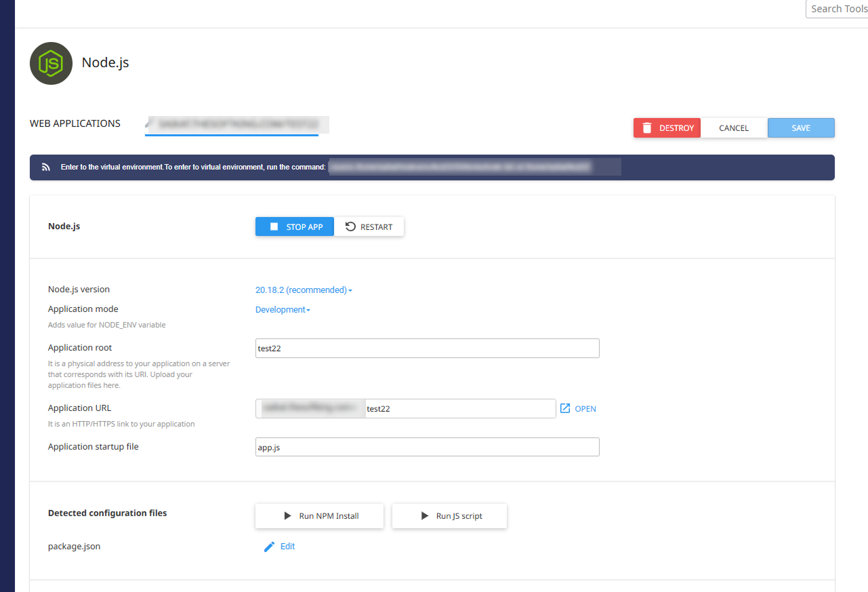868x592 pixels.
Task: Click the trash icon on DESTROY button
Action: [647, 128]
